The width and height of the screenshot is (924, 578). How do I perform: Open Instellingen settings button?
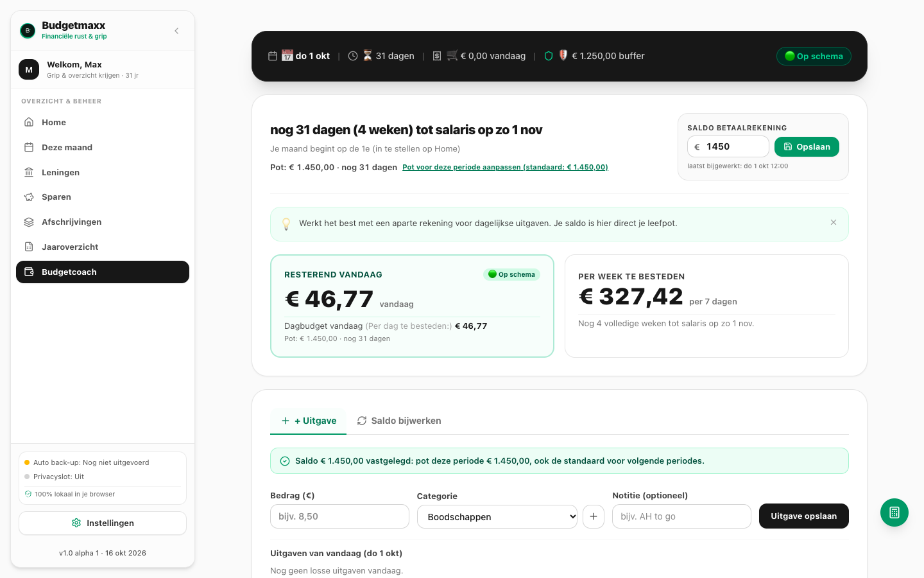tap(103, 523)
